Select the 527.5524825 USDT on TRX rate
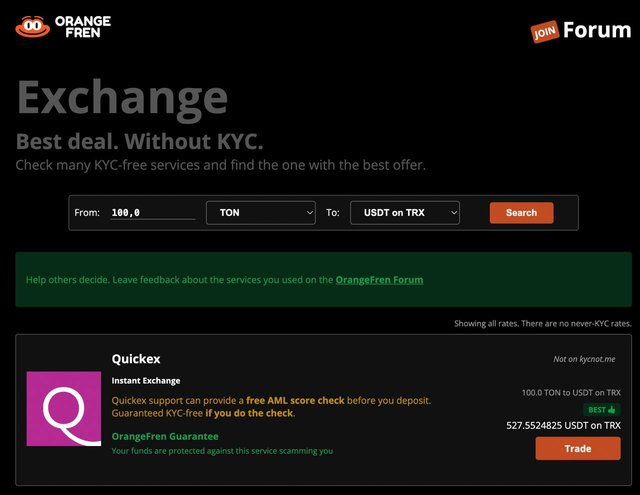Screen dimensions: 640x495 (x=563, y=425)
